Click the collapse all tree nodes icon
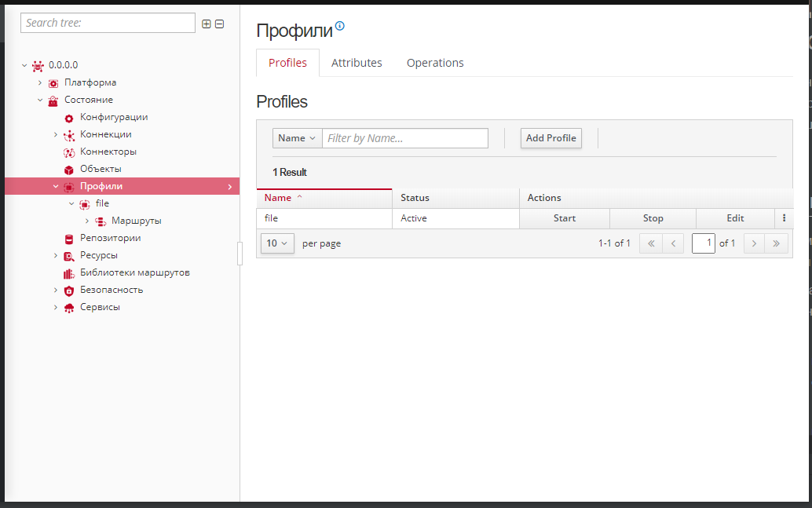 (x=220, y=24)
